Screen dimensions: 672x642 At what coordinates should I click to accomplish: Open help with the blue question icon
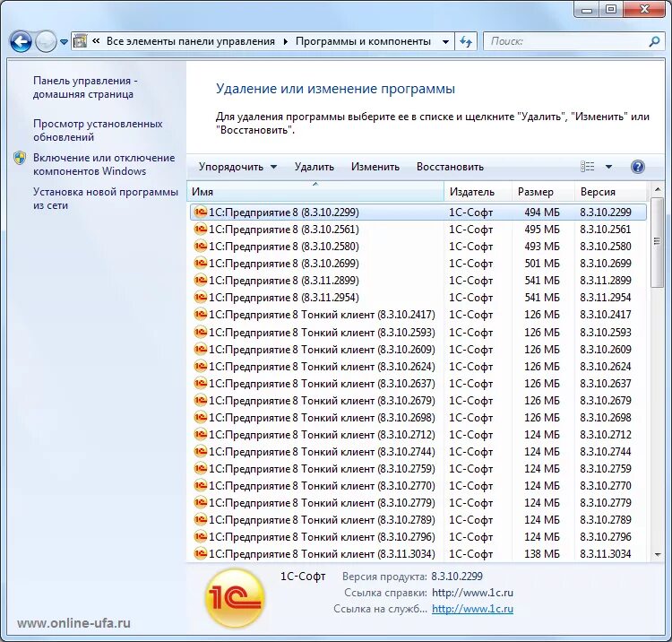(638, 167)
